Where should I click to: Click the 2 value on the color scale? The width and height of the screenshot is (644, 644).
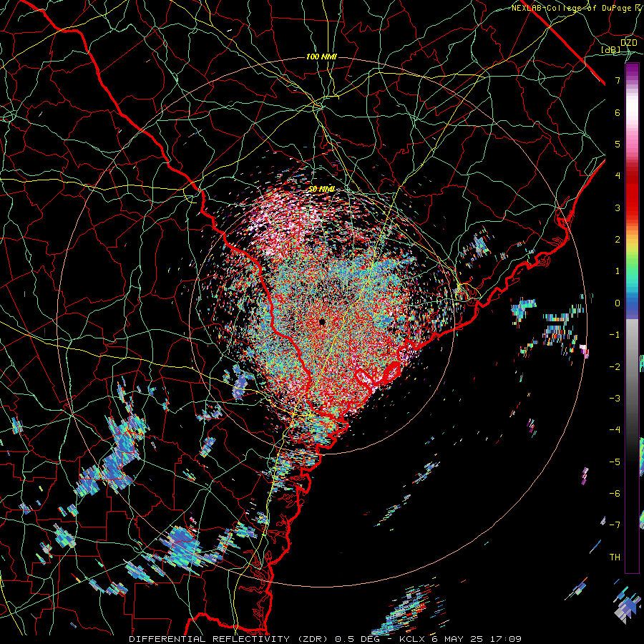618,240
